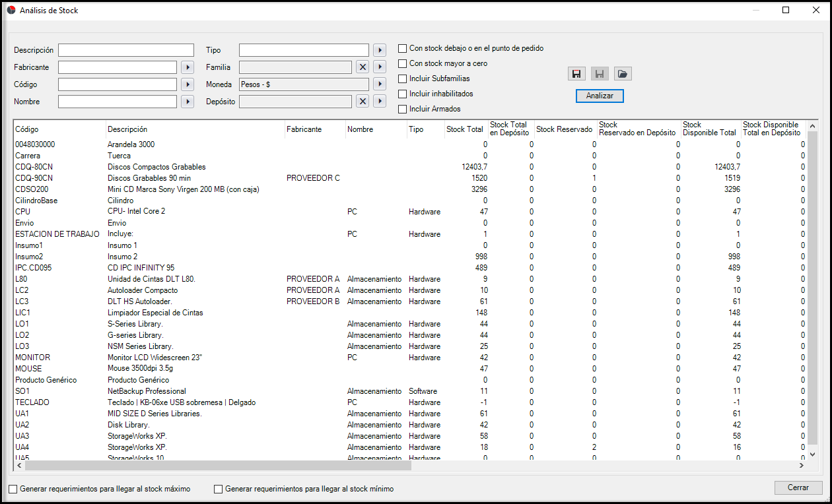Click the Stock Total en Depósito header
The image size is (832, 504).
[511, 129]
